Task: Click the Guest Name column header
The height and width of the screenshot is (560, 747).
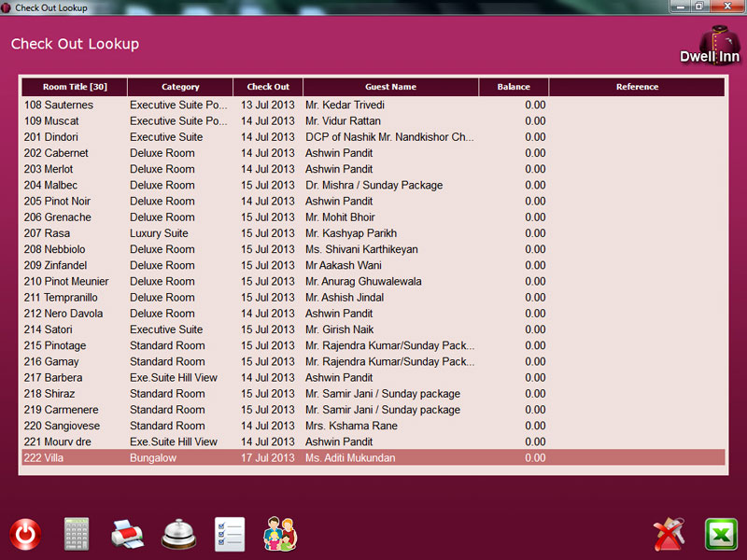Action: coord(390,87)
